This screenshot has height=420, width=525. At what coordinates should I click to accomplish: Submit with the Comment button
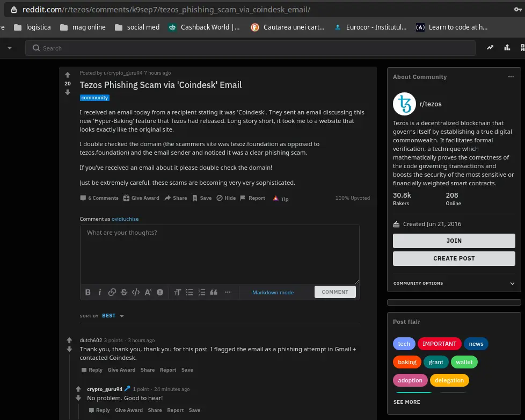335,292
